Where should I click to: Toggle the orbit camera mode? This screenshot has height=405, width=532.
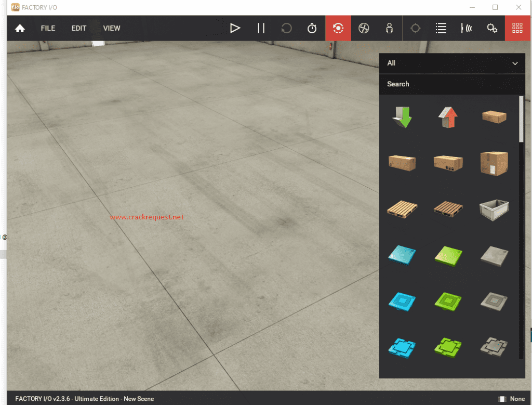pos(338,28)
